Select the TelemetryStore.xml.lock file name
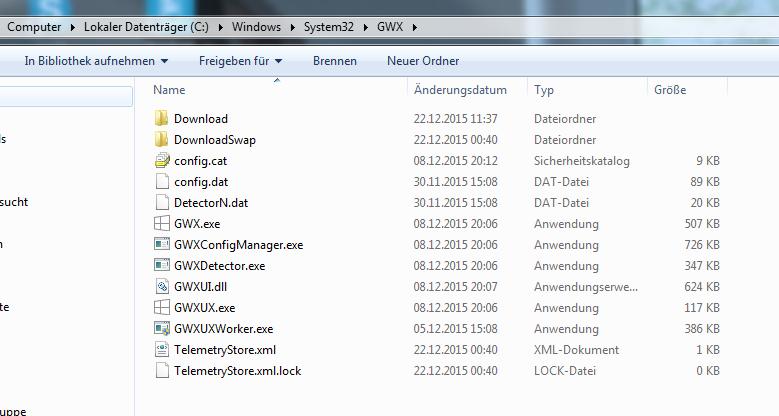 click(237, 370)
